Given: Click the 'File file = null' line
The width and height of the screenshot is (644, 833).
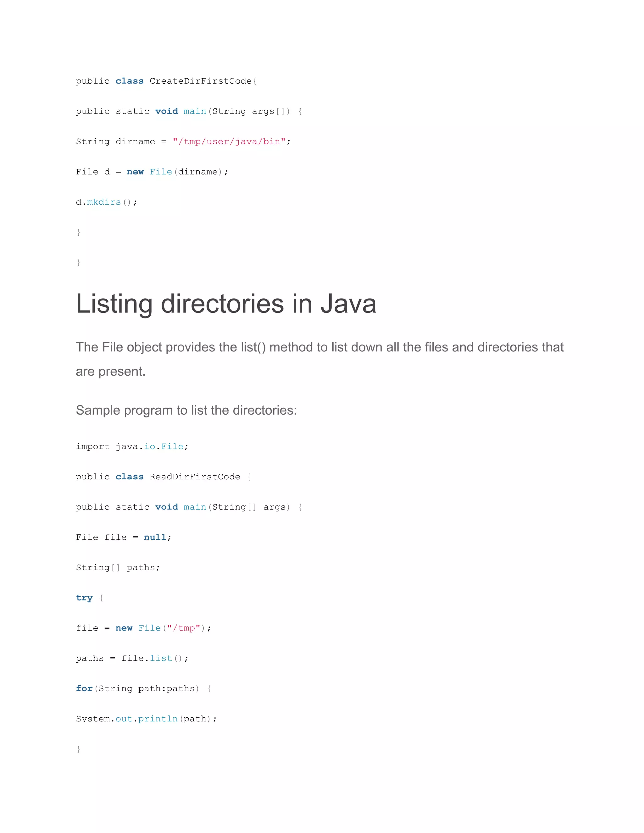Looking at the screenshot, I should [x=123, y=538].
